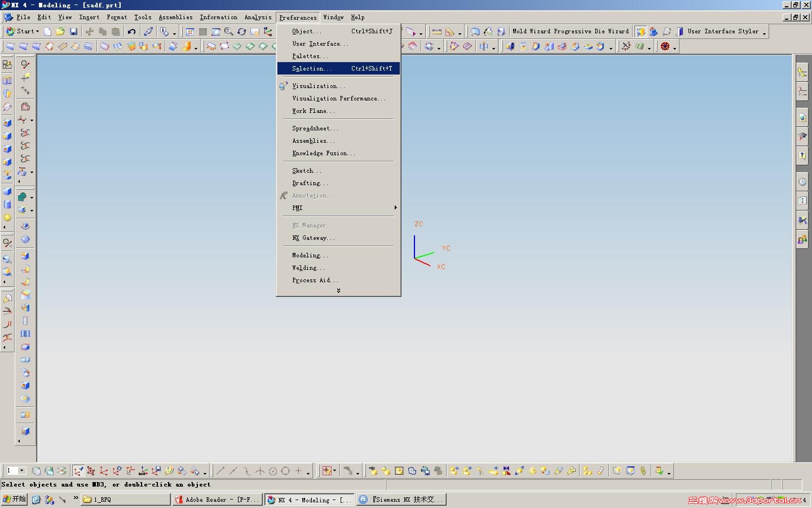
Task: Click the NX 4 - Modeling taskbar button
Action: coord(309,500)
